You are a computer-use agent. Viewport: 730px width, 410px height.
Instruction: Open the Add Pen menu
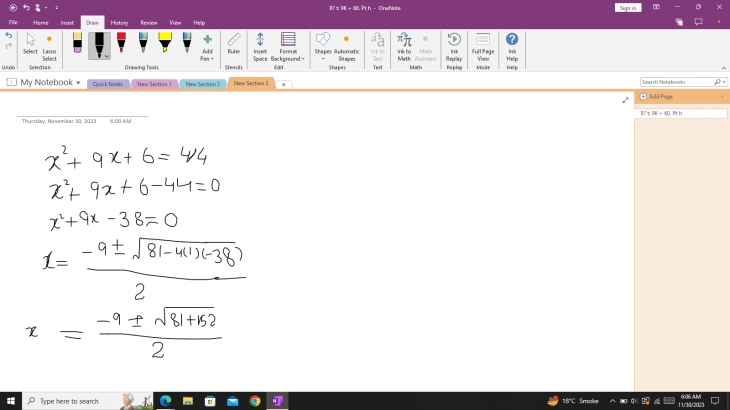click(207, 47)
